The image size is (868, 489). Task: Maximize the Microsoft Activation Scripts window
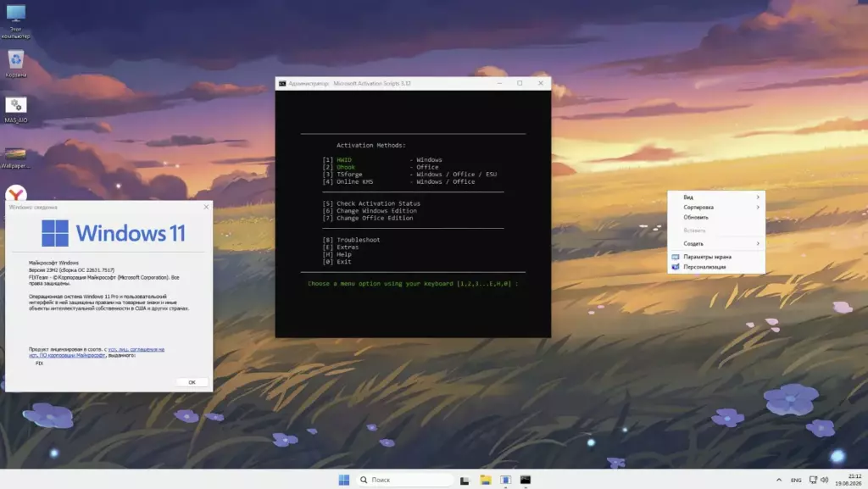point(520,83)
